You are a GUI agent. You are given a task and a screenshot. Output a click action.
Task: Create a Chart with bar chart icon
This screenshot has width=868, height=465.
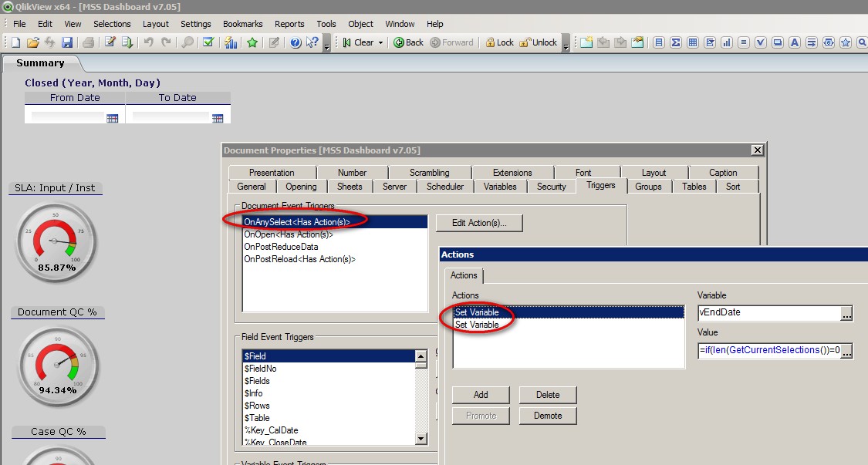point(727,42)
